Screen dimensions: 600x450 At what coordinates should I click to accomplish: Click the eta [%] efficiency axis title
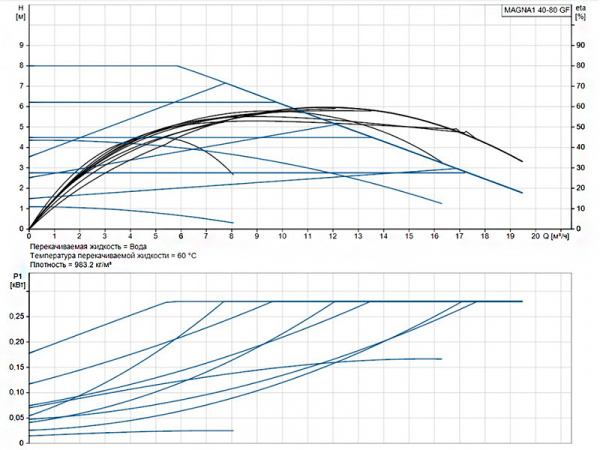(580, 14)
